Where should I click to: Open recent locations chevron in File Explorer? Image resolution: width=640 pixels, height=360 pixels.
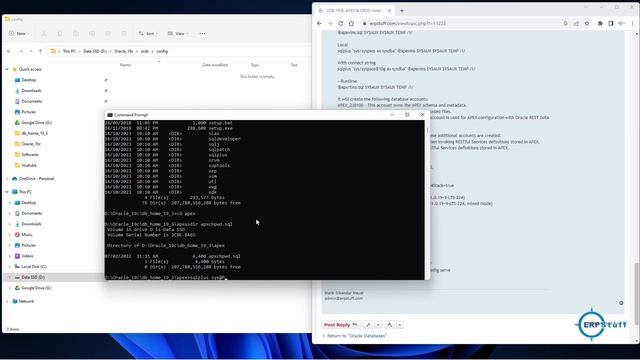coord(31,51)
